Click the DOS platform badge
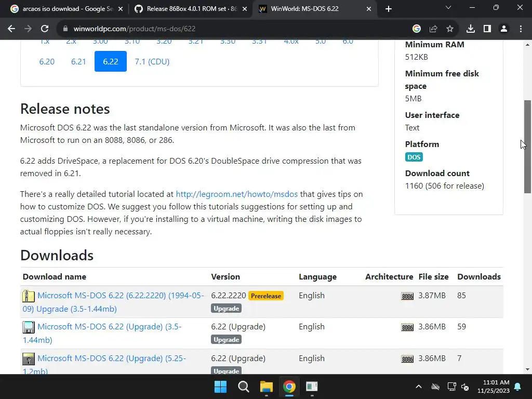Viewport: 532px width, 399px height. click(414, 157)
